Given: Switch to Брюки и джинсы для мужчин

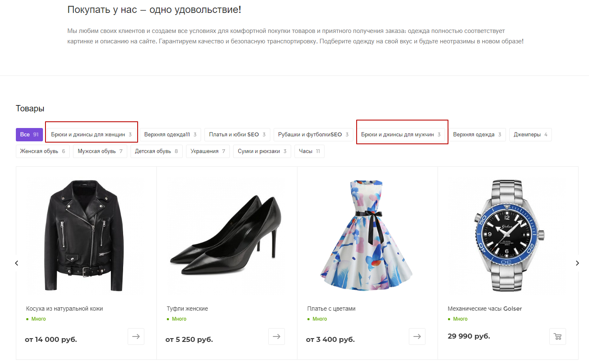Looking at the screenshot, I should pos(401,135).
